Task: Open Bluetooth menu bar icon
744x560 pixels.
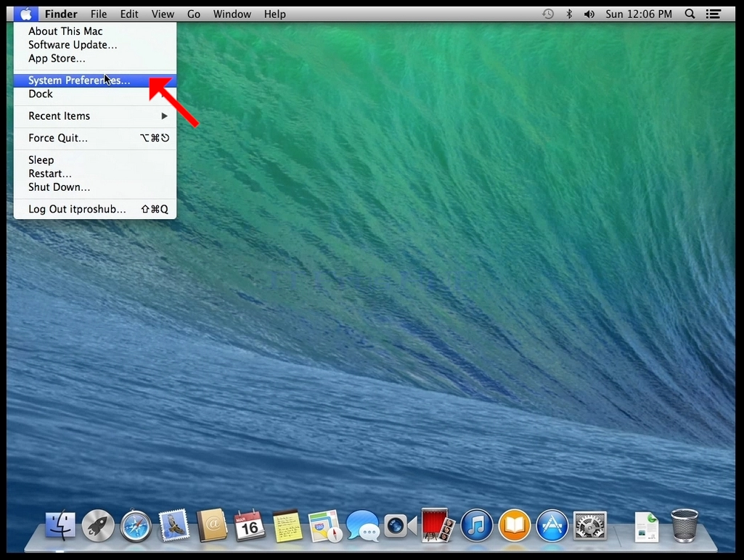Action: click(x=569, y=15)
